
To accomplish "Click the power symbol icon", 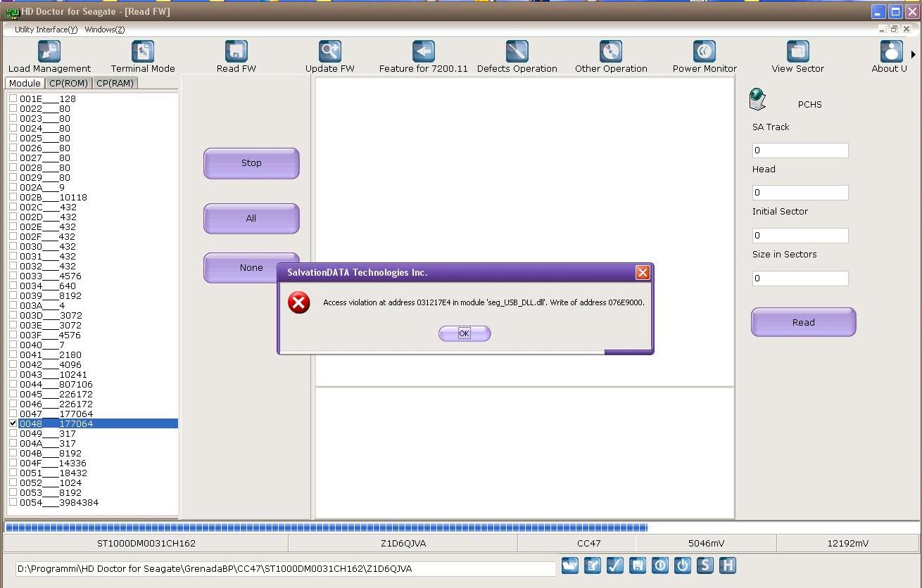I will [x=683, y=565].
